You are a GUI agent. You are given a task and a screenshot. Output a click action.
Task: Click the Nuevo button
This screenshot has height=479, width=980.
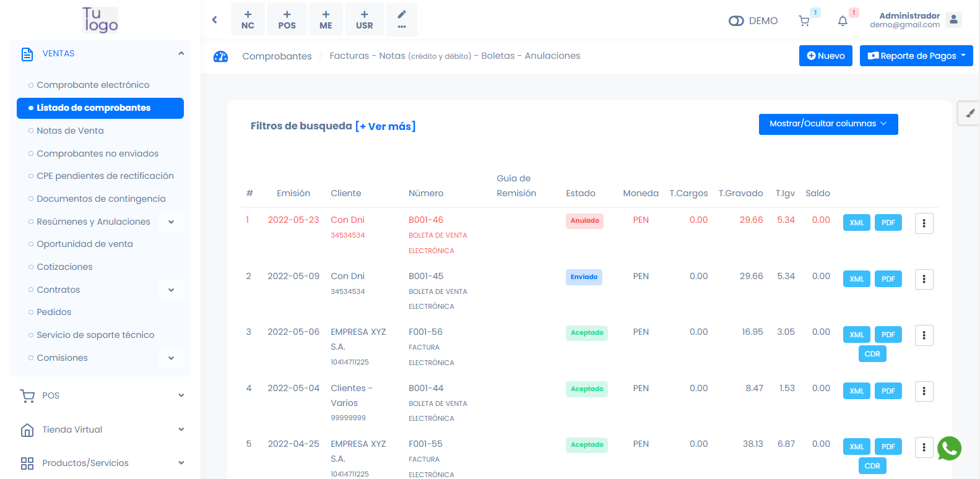tap(825, 56)
